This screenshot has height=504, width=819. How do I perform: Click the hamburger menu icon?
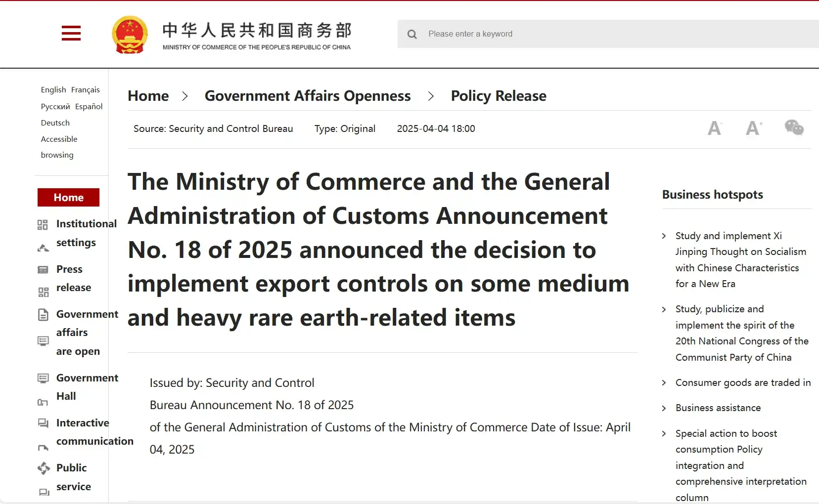(x=71, y=33)
